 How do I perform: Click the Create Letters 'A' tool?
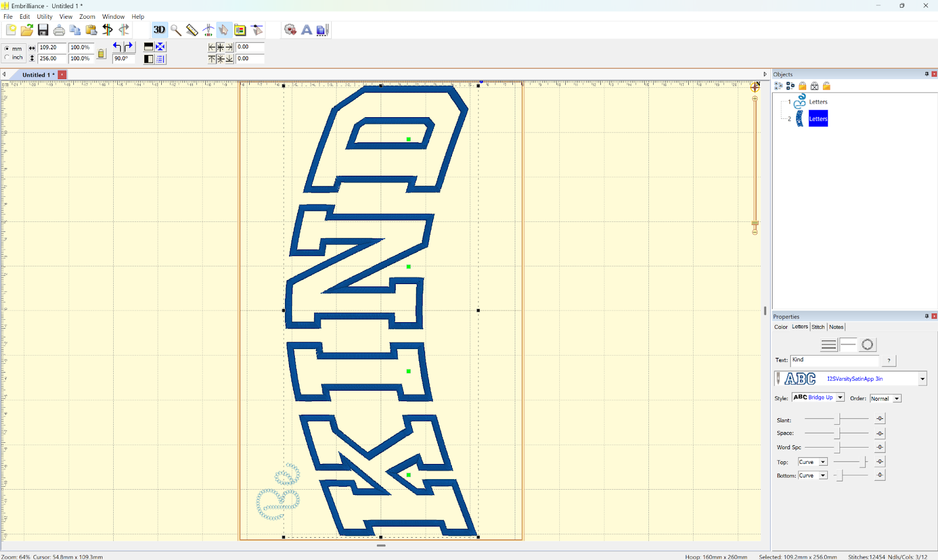pyautogui.click(x=306, y=30)
